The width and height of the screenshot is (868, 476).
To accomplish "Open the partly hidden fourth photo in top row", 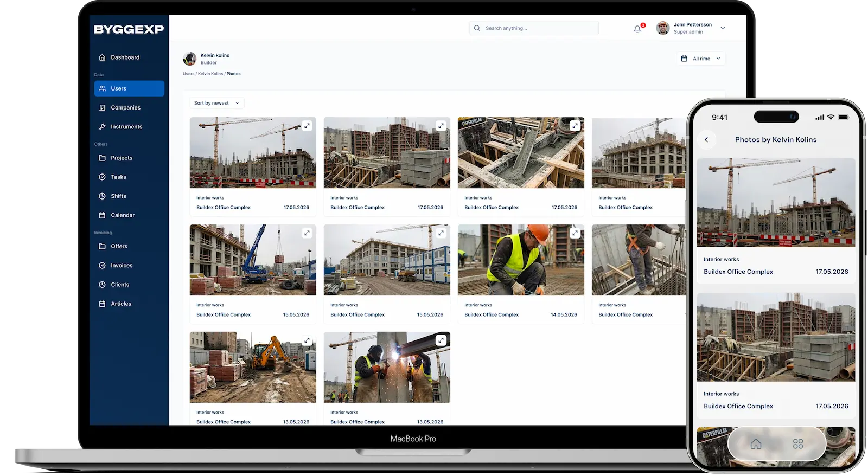I will (x=639, y=153).
